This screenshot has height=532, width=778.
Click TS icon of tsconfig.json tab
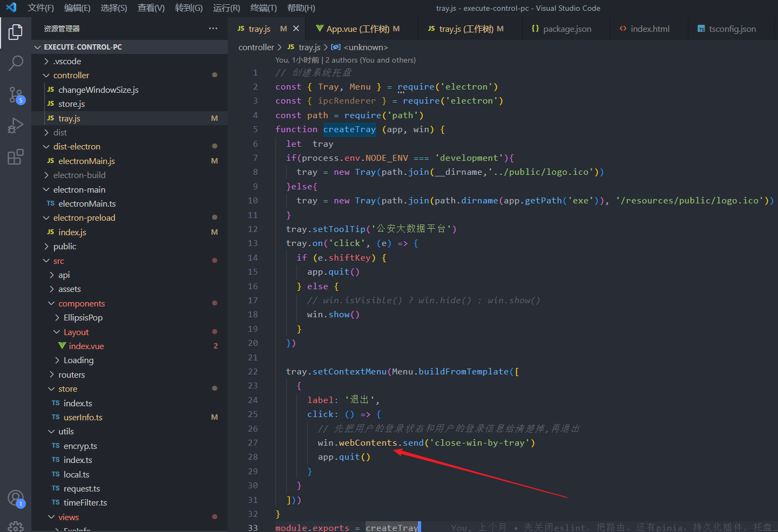(x=701, y=29)
